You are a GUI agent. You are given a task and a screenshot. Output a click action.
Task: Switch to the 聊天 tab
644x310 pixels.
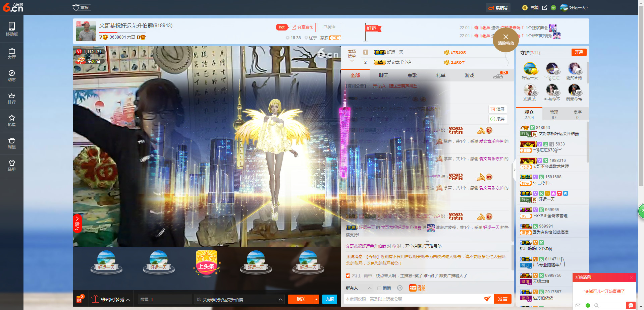(x=384, y=75)
